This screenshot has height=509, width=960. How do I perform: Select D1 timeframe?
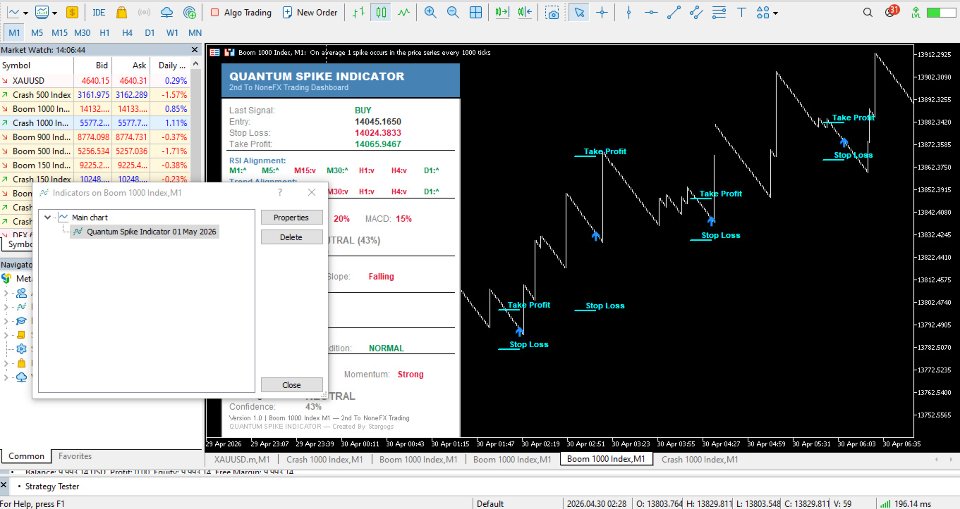click(x=150, y=32)
